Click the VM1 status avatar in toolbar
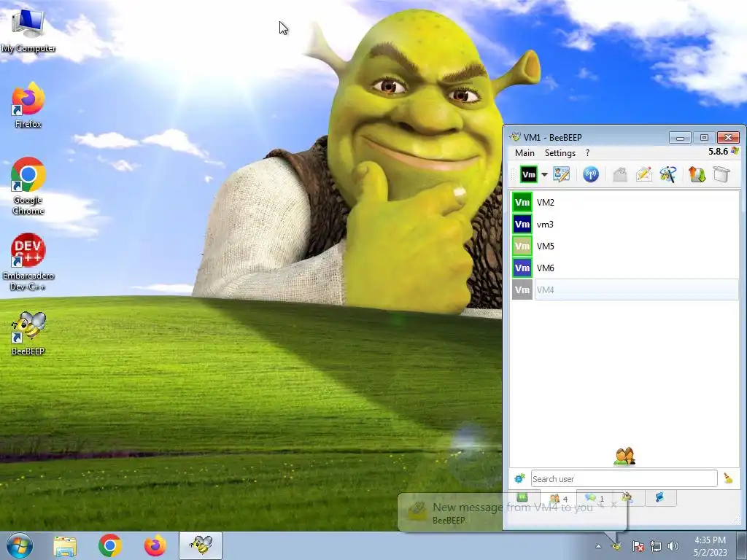The height and width of the screenshot is (560, 747). click(x=529, y=174)
